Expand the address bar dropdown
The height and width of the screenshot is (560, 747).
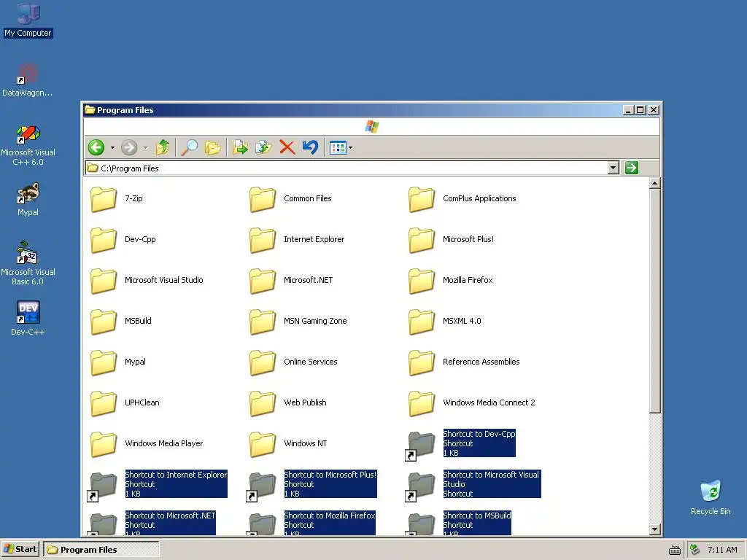(x=614, y=168)
